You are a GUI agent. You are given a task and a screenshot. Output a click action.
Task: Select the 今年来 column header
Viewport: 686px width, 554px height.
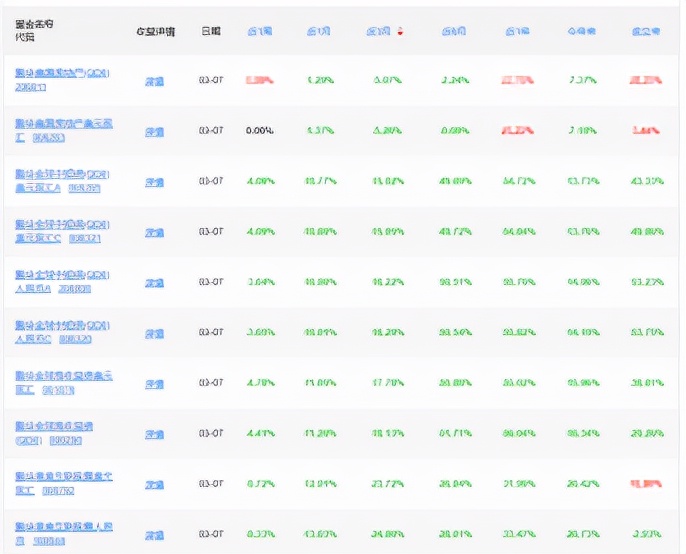click(581, 32)
